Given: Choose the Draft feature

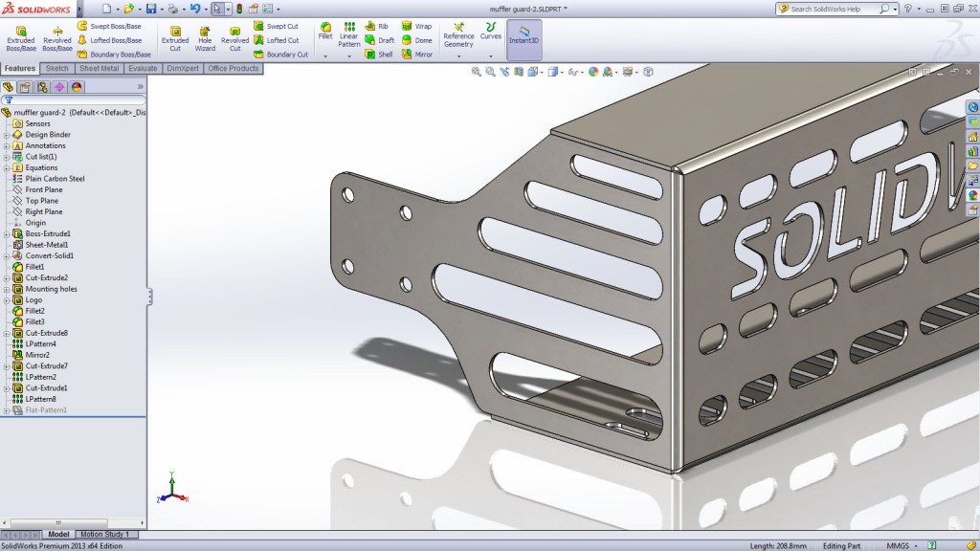Looking at the screenshot, I should [379, 40].
